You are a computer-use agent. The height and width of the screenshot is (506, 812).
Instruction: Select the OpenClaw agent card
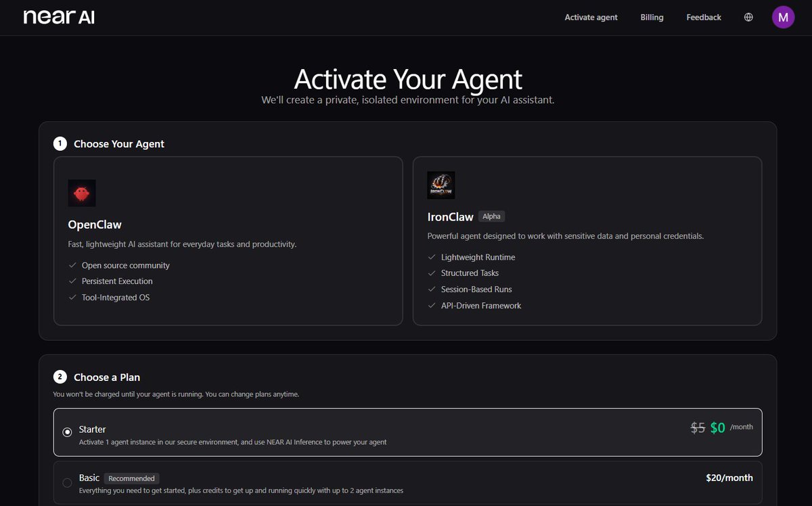click(228, 241)
